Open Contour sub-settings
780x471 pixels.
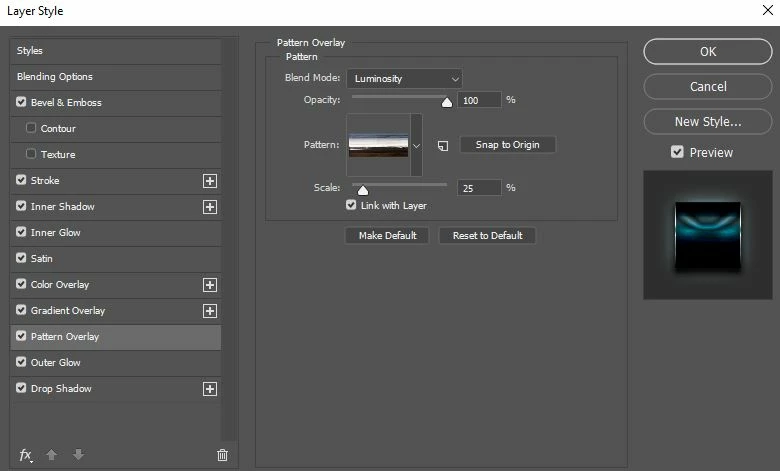(58, 128)
